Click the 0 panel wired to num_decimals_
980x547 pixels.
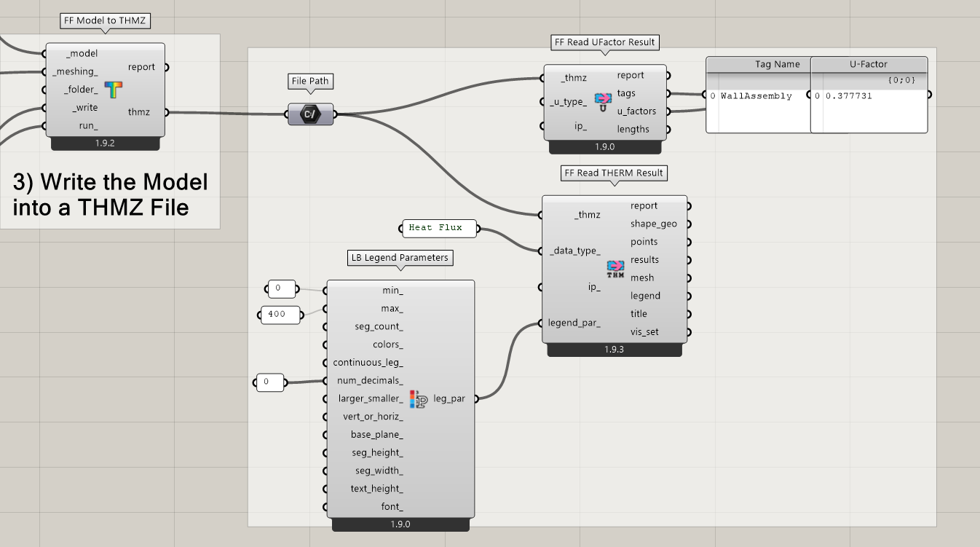[269, 382]
